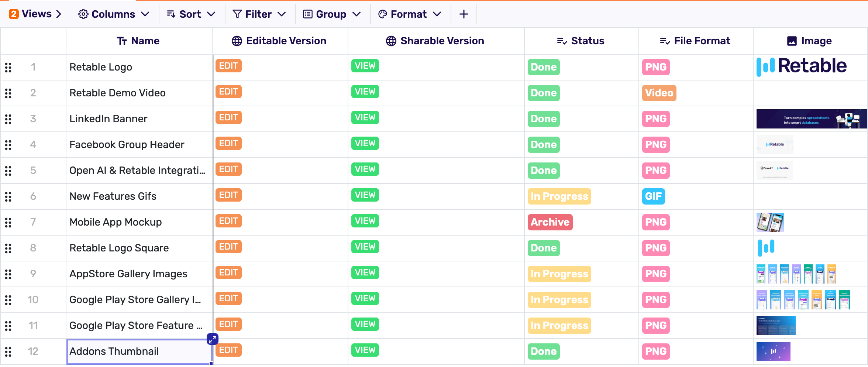The image size is (868, 367).
Task: Click the plus button to add a view
Action: [x=464, y=14]
